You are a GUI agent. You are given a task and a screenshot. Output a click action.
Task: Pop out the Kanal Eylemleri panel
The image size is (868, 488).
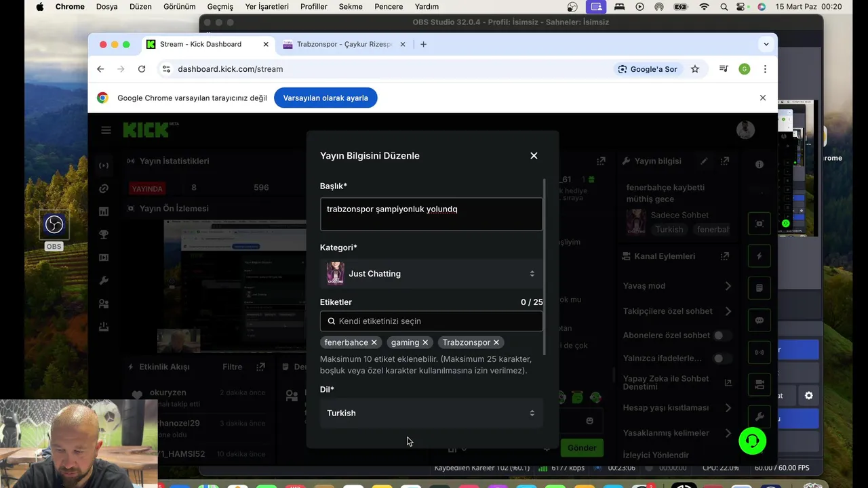725,256
